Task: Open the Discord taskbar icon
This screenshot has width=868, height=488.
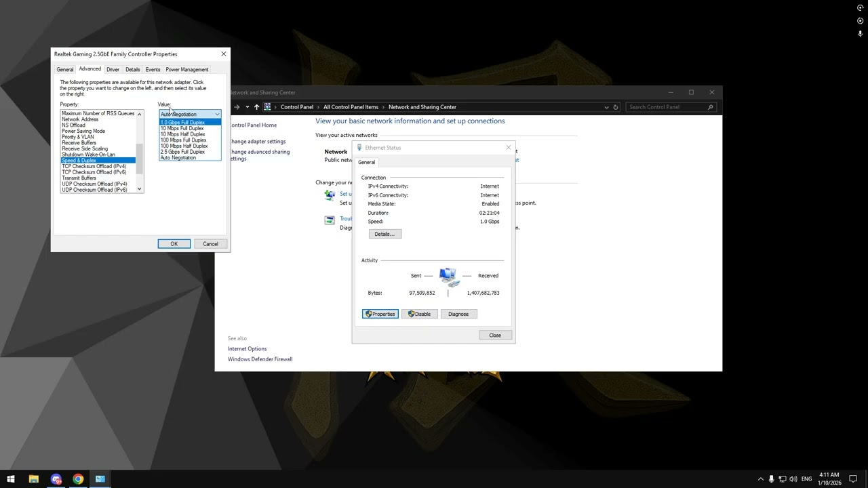Action: pos(56,479)
